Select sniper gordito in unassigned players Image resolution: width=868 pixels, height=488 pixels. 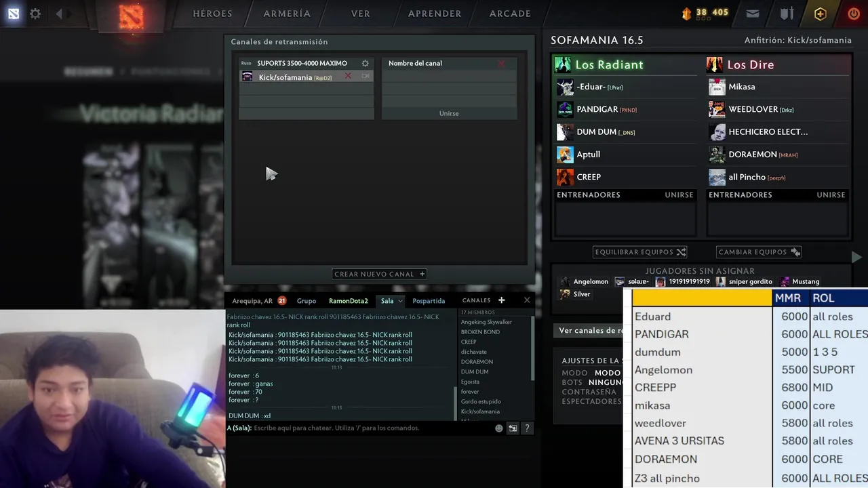point(744,281)
